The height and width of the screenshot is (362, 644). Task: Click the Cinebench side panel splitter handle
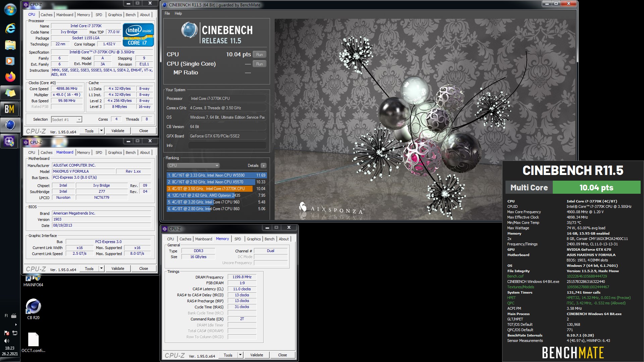click(x=272, y=133)
